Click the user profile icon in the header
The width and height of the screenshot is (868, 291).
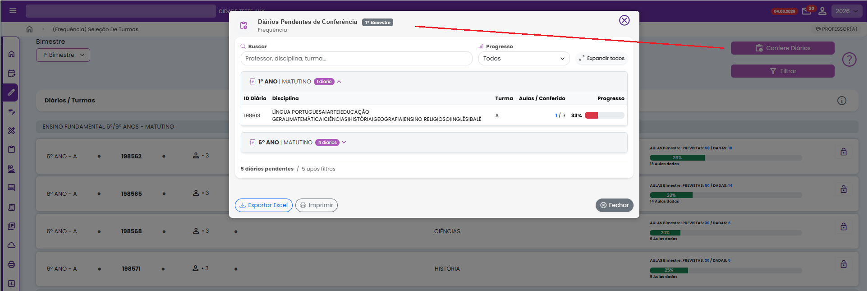coord(822,11)
